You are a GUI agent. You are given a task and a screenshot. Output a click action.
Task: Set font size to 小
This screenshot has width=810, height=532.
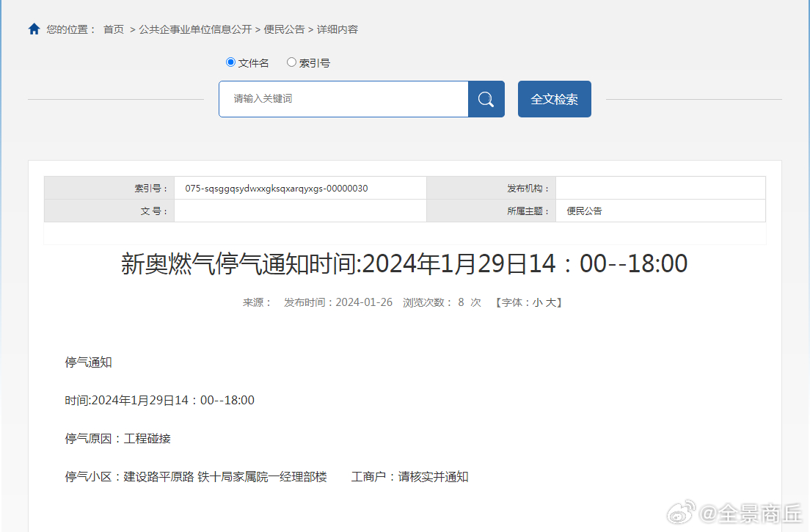(538, 302)
